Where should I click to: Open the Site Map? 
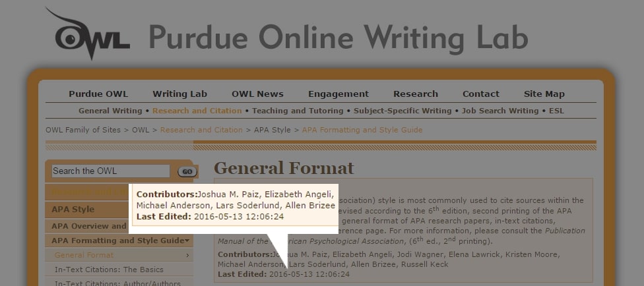544,94
